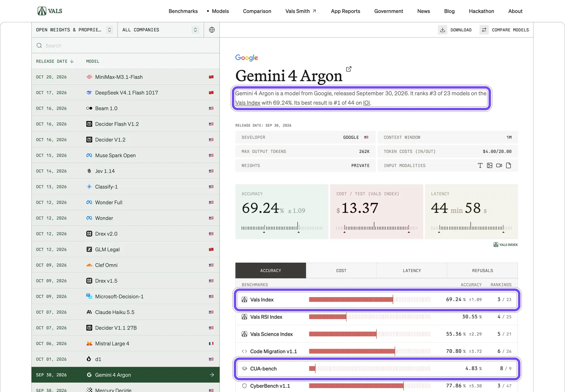This screenshot has width=565, height=392.
Task: Go to the Comparison page
Action: coord(257,11)
